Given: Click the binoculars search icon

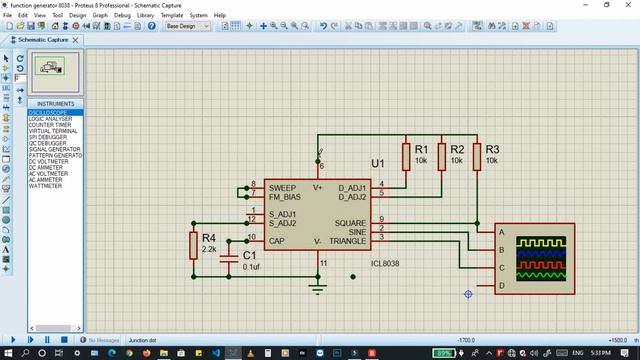Looking at the screenshot, I should (491, 26).
